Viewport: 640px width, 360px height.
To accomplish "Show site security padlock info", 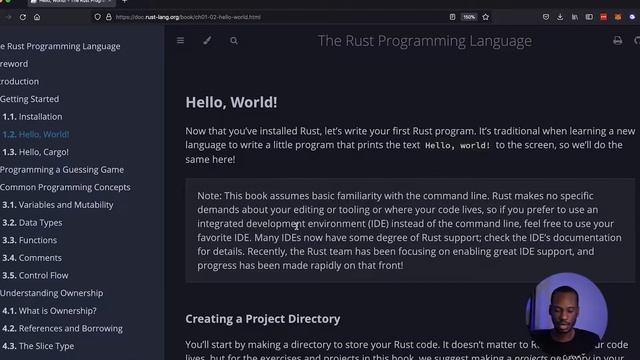I will [x=109, y=17].
